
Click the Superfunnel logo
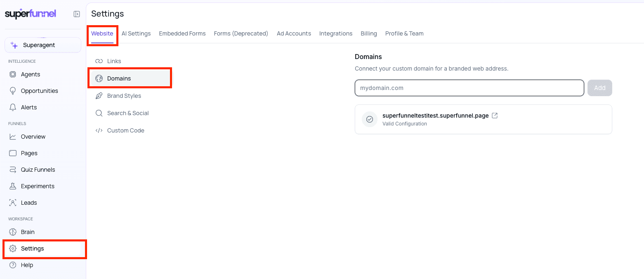(31, 14)
